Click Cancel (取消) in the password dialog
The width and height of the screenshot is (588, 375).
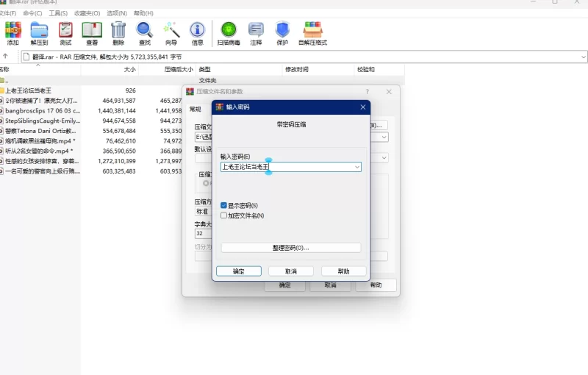[x=290, y=271]
